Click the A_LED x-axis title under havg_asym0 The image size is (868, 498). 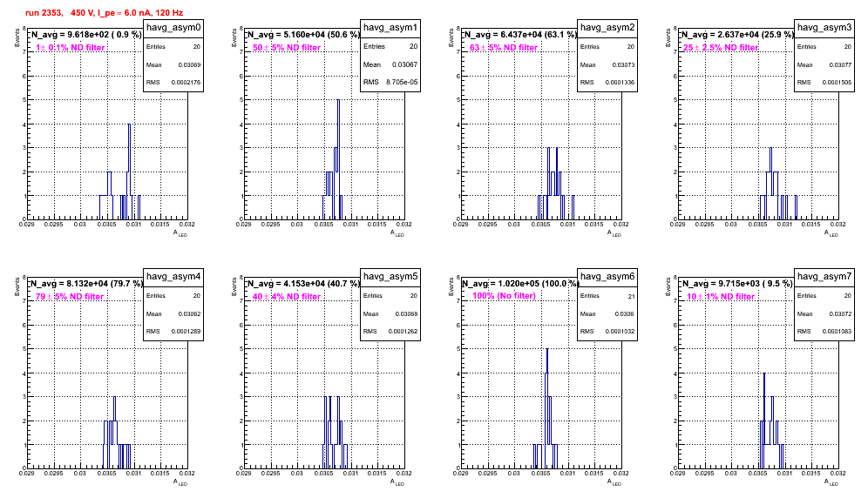(x=180, y=233)
